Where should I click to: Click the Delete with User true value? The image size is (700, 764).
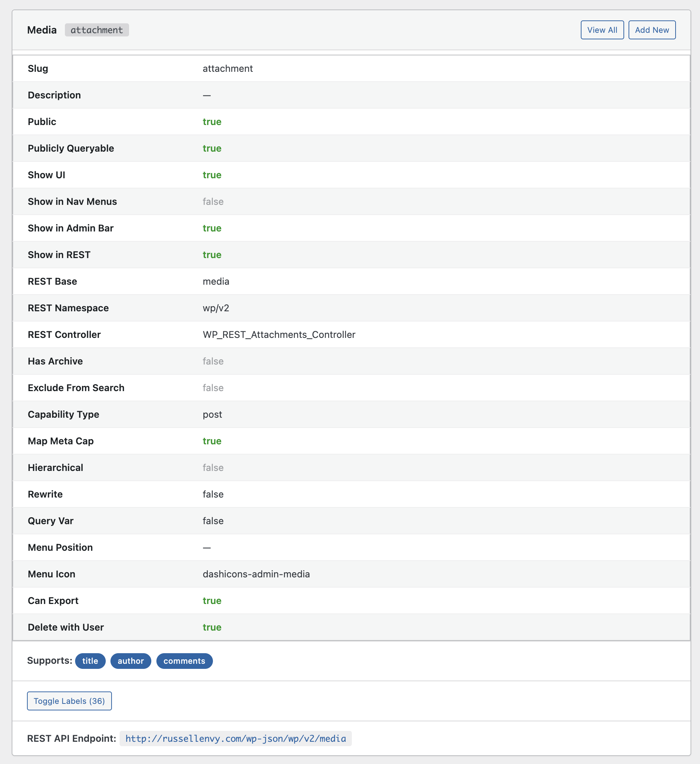pyautogui.click(x=212, y=627)
